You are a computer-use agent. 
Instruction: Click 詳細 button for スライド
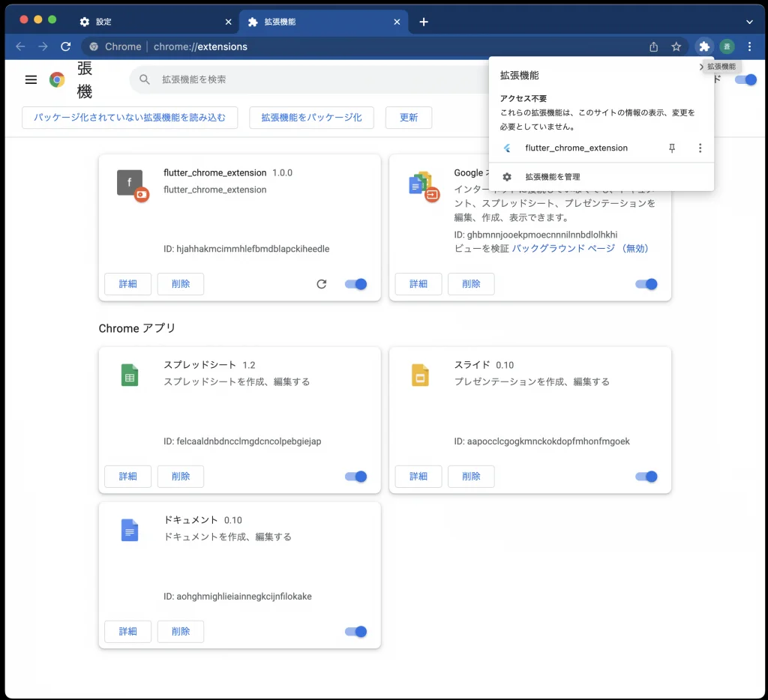[x=418, y=477]
